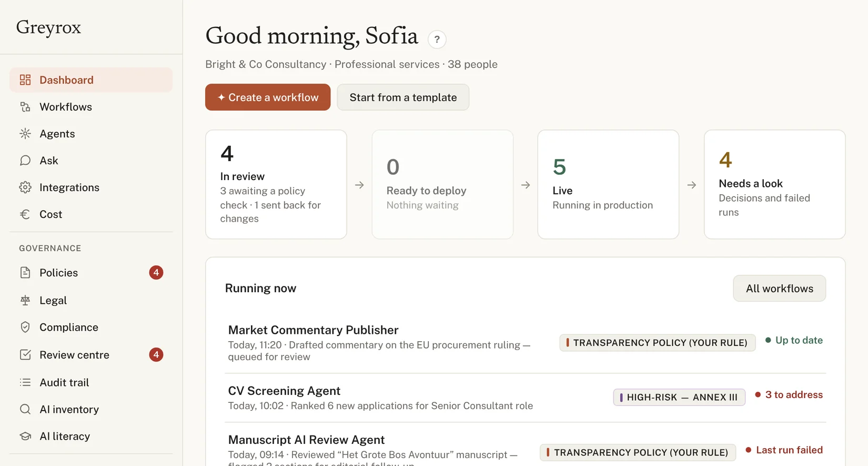Image resolution: width=868 pixels, height=466 pixels.
Task: Open Manuscript AI Review Agent workflow
Action: [306, 440]
